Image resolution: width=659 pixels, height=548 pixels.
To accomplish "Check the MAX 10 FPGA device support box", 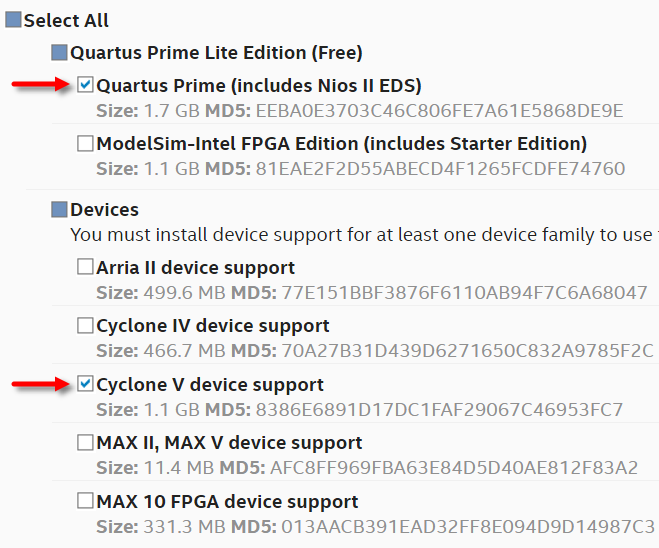I will (x=86, y=501).
